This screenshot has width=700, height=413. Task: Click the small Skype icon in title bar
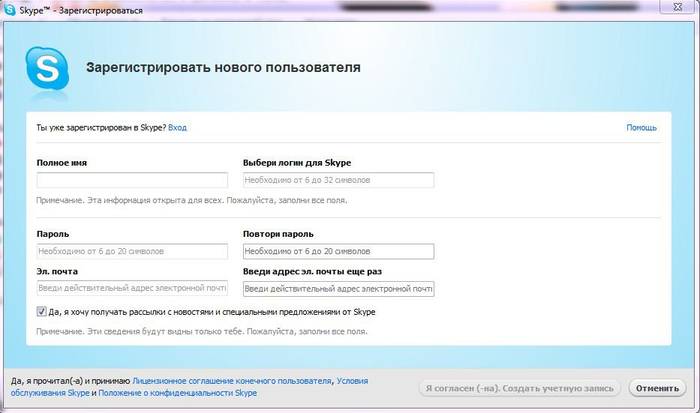(x=10, y=10)
